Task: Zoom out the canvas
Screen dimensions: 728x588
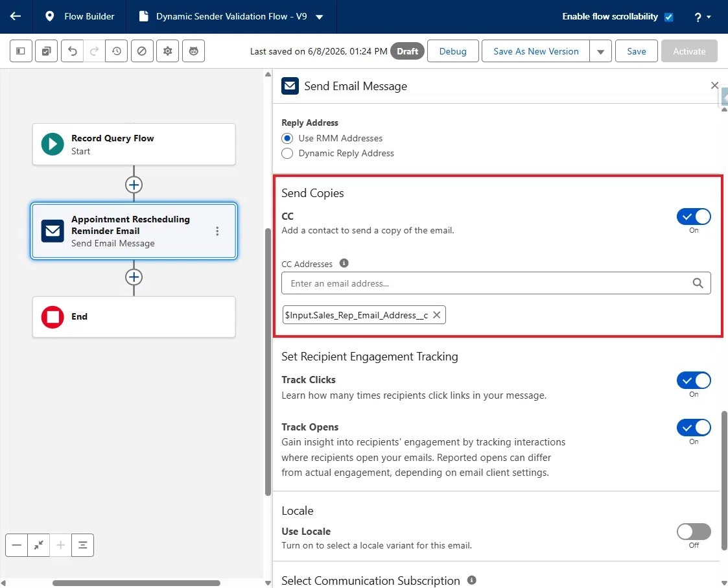Action: [x=17, y=545]
